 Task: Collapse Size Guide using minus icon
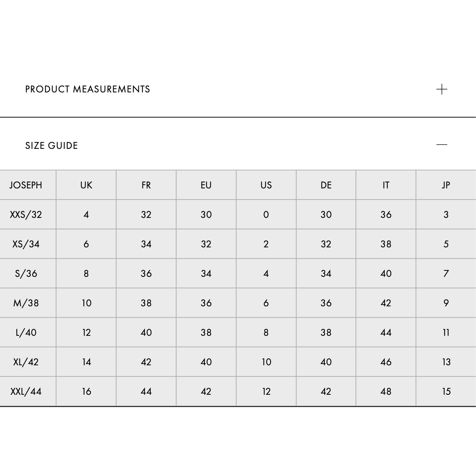point(442,145)
